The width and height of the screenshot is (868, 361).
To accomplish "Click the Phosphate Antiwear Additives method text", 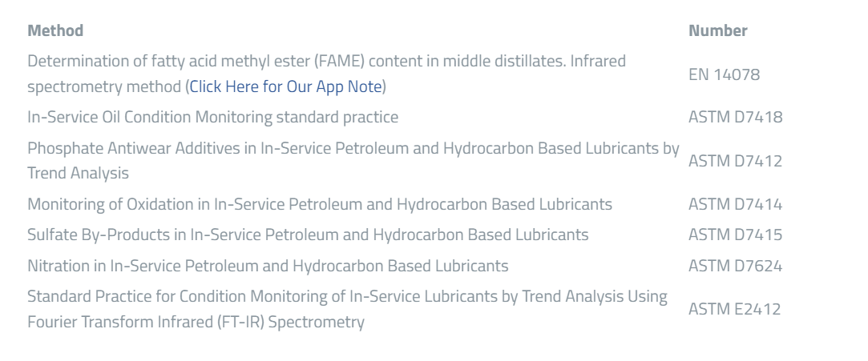I will [x=353, y=149].
